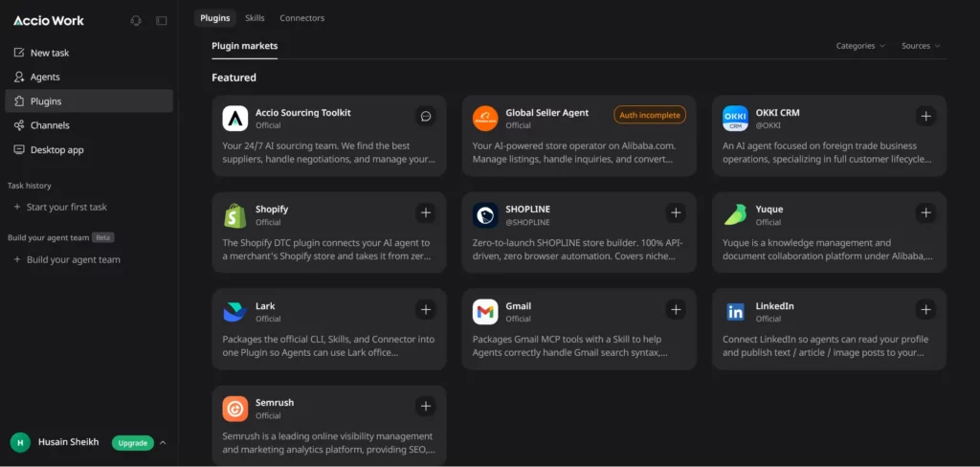Click the H user avatar

tap(20, 443)
